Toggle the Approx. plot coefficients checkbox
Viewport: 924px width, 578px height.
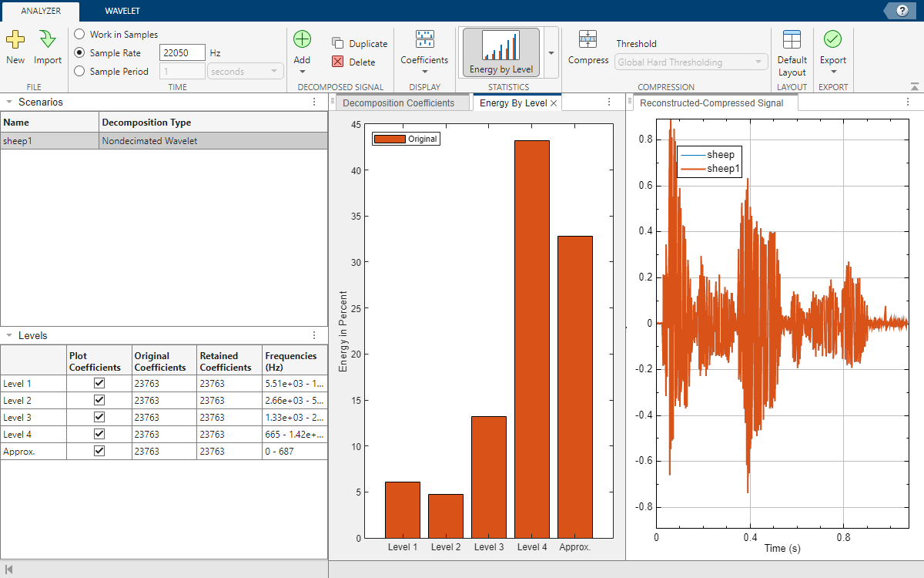(99, 451)
